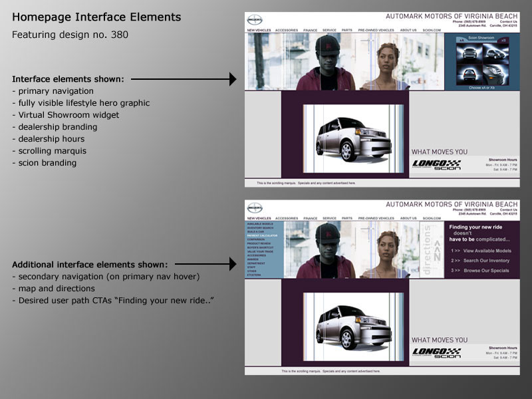
Task: Open SCION.COM in the lower mockup nav
Action: pyautogui.click(x=432, y=218)
